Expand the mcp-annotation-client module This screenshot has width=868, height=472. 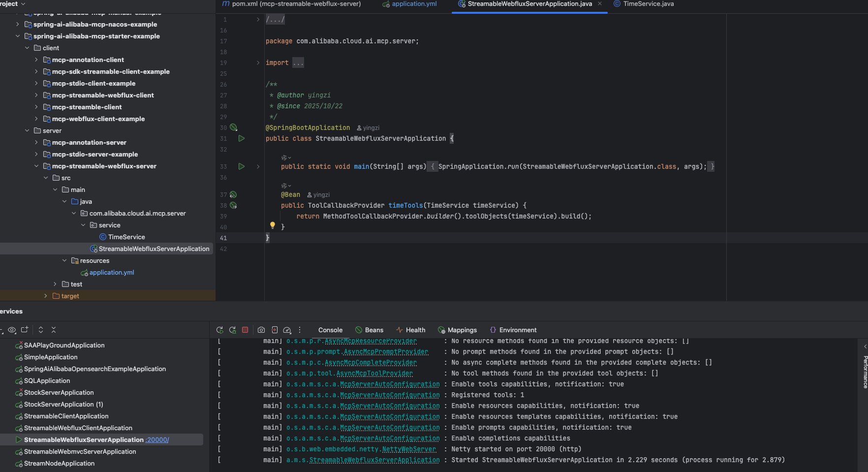click(x=36, y=60)
